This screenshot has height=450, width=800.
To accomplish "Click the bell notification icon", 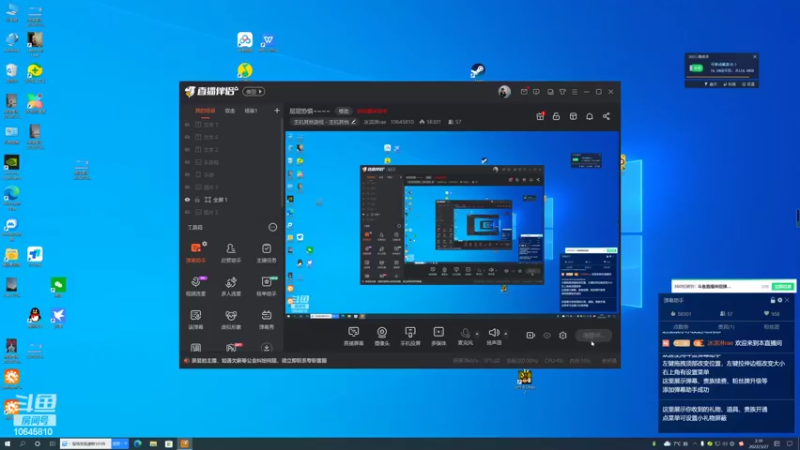I will tap(589, 116).
